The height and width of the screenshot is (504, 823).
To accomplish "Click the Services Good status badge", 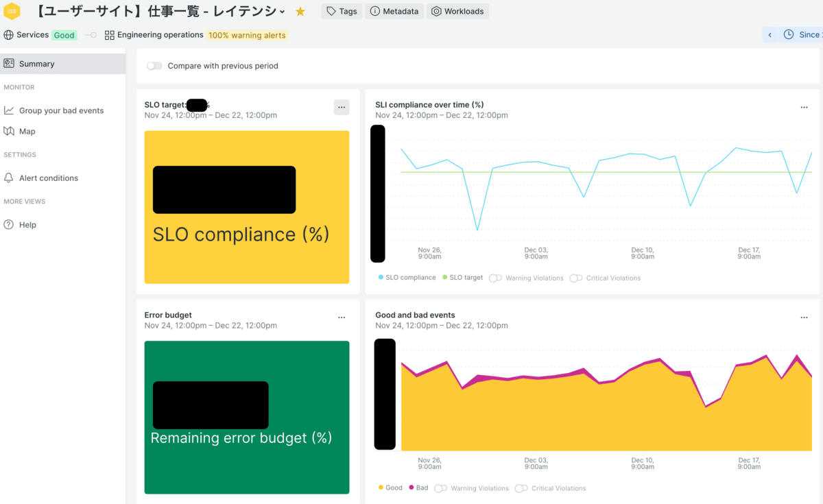I will click(x=64, y=35).
